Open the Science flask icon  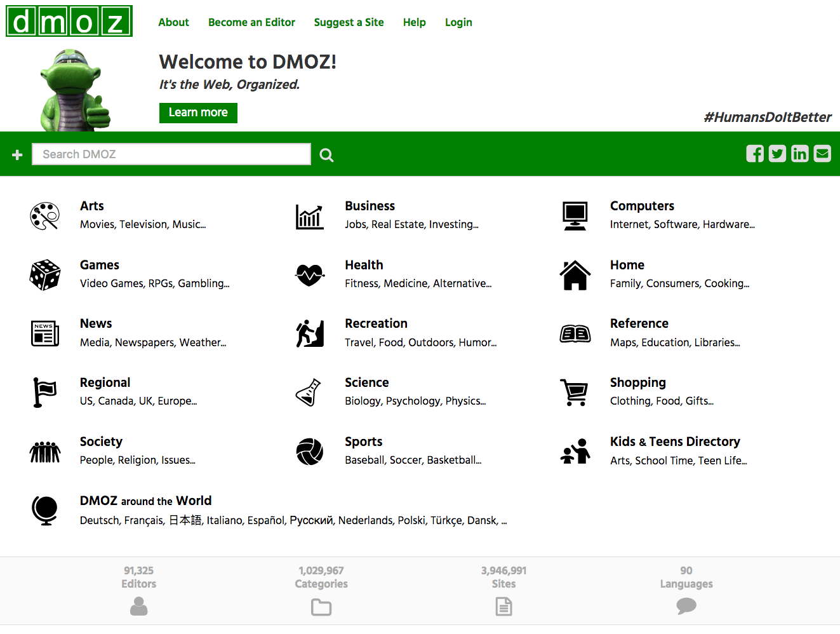click(x=309, y=393)
